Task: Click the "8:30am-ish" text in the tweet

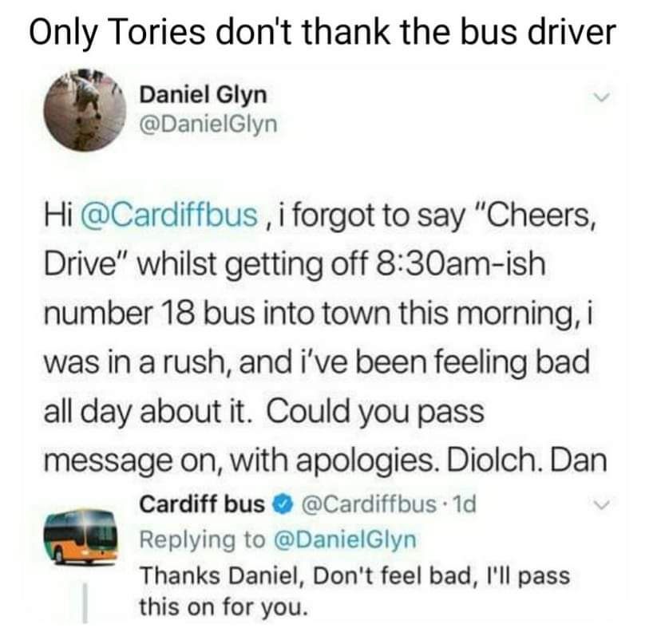Action: (461, 264)
